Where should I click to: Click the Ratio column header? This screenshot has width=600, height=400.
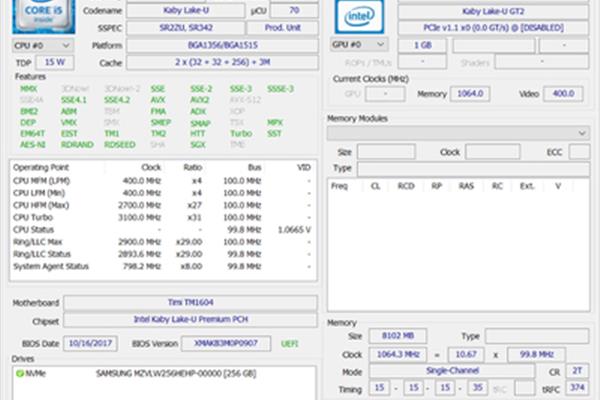192,168
